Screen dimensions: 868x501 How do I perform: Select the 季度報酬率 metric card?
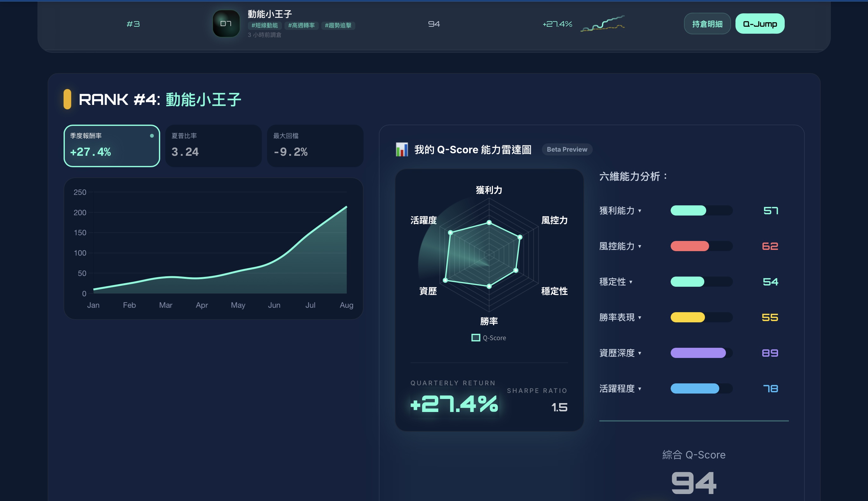coord(112,146)
